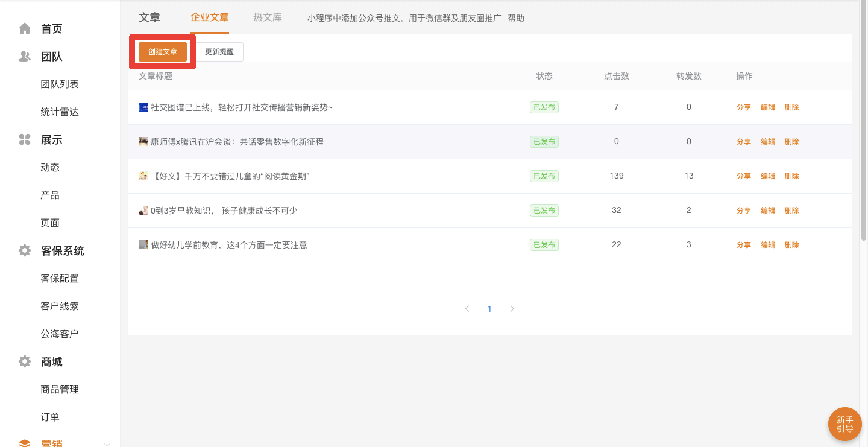
Task: Go to the next page arrow
Action: pos(512,309)
